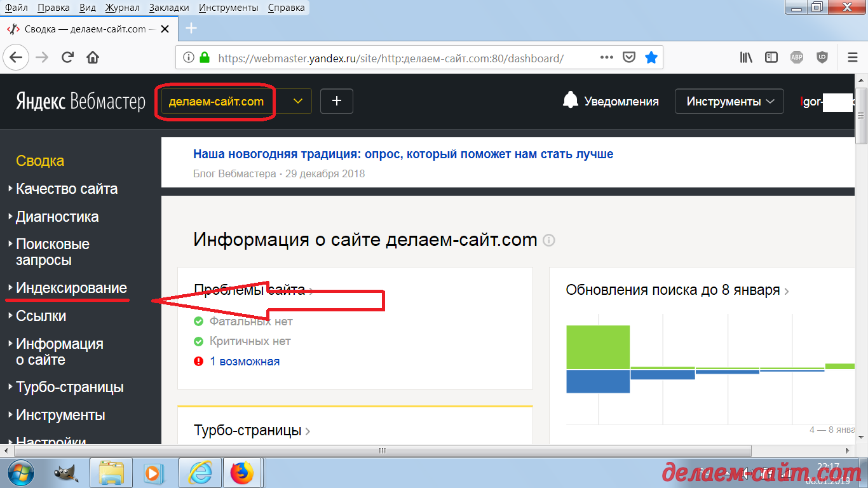Click 'Критичных нет' status line

250,341
